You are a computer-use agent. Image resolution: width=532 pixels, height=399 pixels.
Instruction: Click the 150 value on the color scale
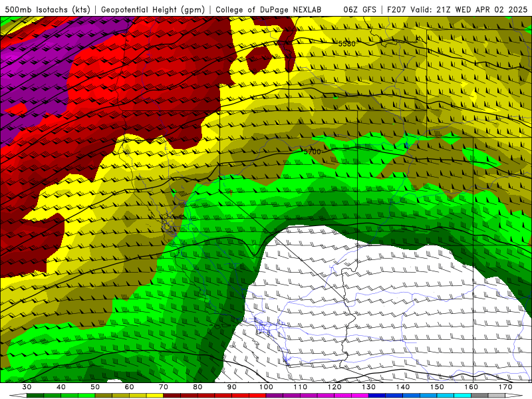(x=438, y=387)
